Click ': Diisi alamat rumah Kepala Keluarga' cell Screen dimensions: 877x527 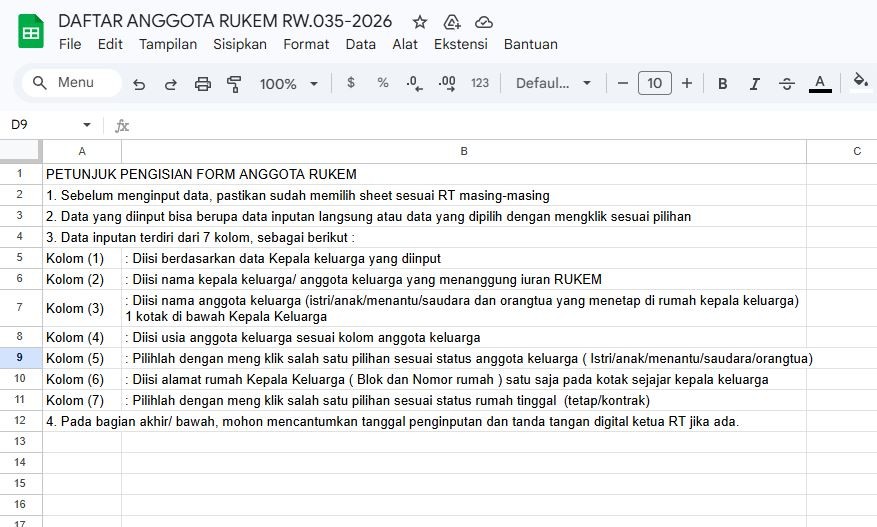[x=464, y=379]
